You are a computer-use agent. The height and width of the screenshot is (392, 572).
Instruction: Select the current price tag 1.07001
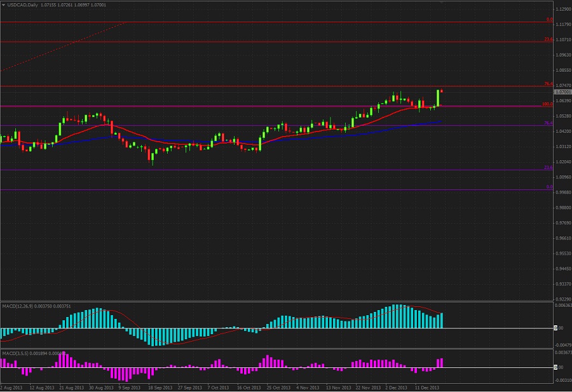tap(562, 92)
